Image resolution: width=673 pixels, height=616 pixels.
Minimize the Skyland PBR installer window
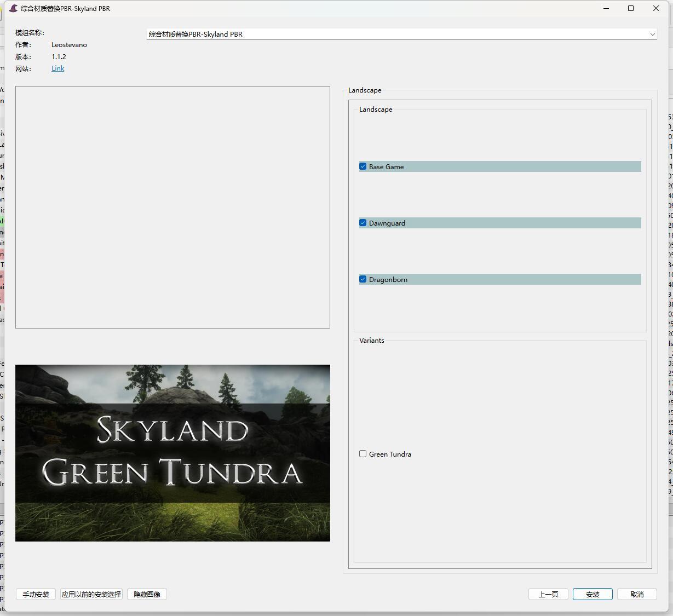[606, 8]
